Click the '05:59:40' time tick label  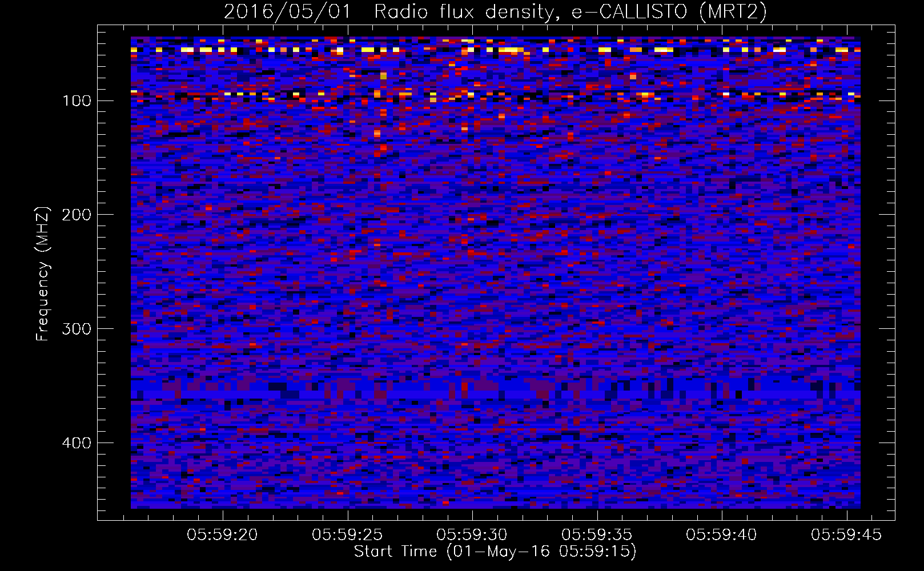click(x=721, y=535)
